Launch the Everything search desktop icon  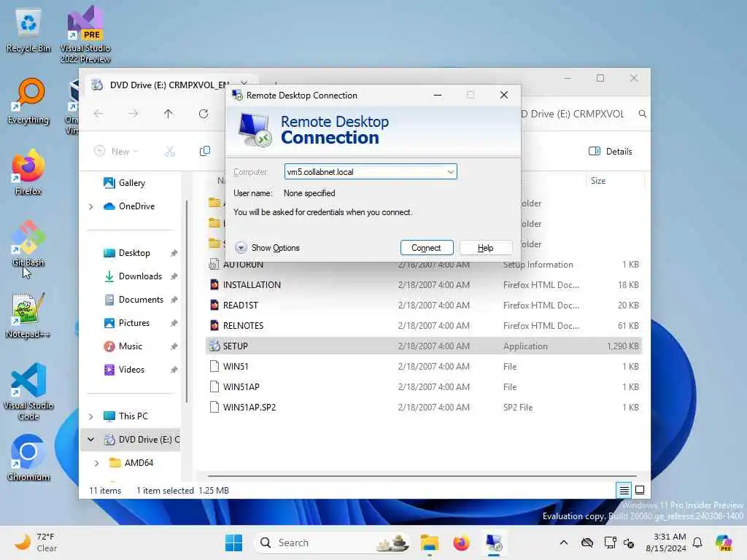click(28, 101)
